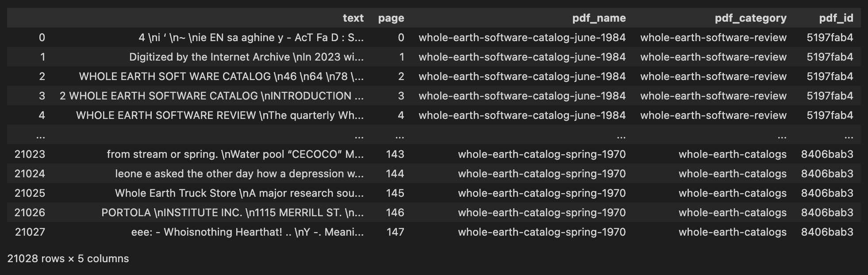
Task: Click the page cell showing 144
Action: 395,174
